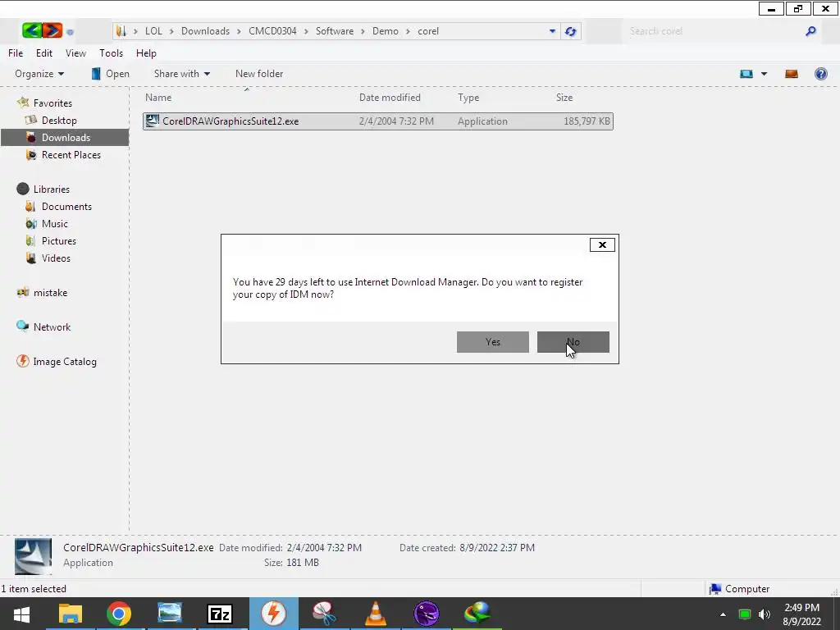Select Image Catalog in the sidebar
Screen dimensions: 840x630
point(64,362)
